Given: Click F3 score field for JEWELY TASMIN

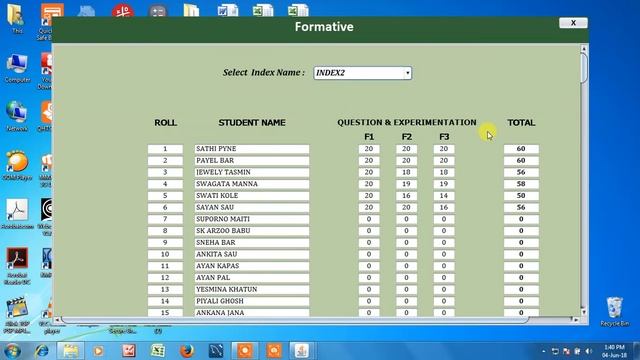Looking at the screenshot, I should 444,172.
